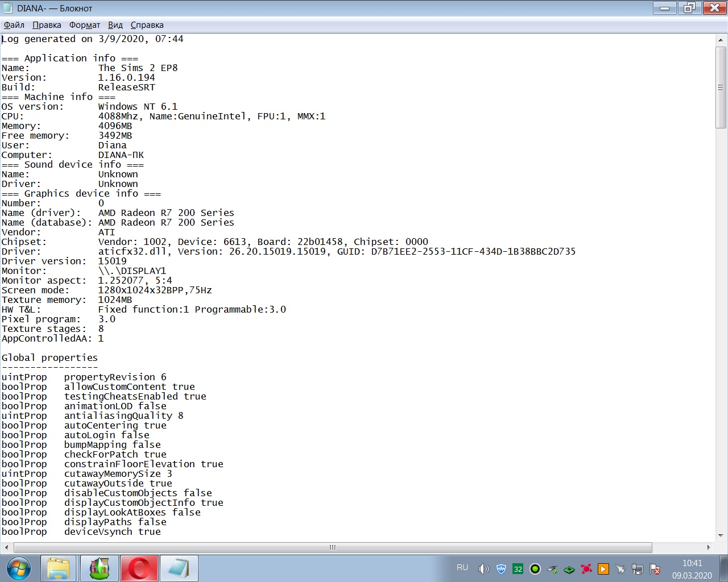Click the Notepad taskbar button
The image size is (728, 582).
tap(179, 568)
